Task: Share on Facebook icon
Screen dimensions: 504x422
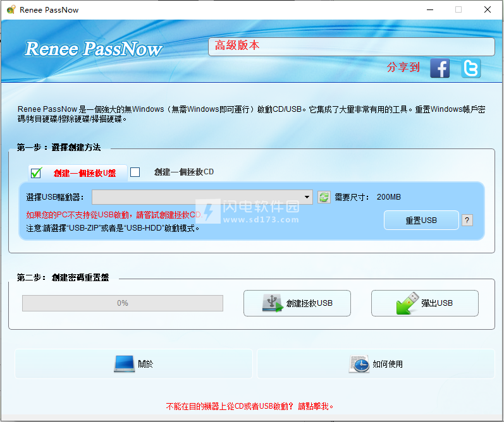Action: (x=439, y=68)
